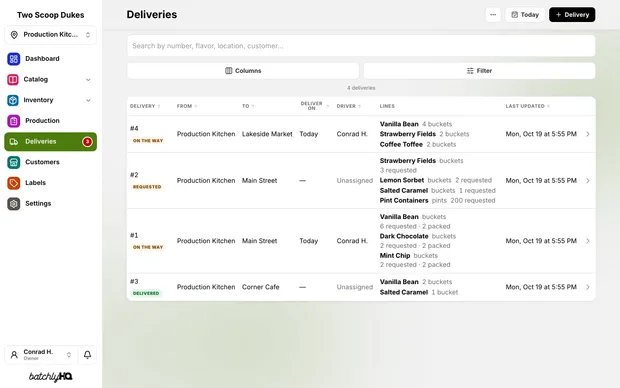Click the Dashboard sidebar icon
Image resolution: width=620 pixels, height=388 pixels.
(13, 59)
